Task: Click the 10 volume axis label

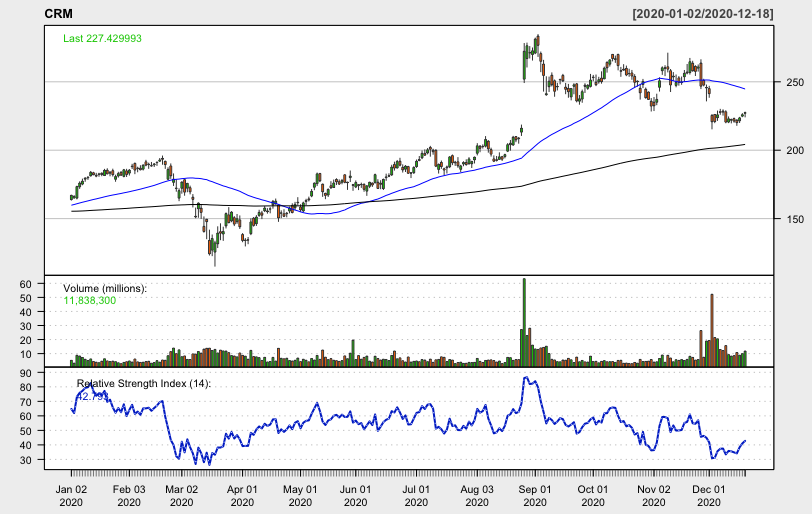Action: (26, 354)
